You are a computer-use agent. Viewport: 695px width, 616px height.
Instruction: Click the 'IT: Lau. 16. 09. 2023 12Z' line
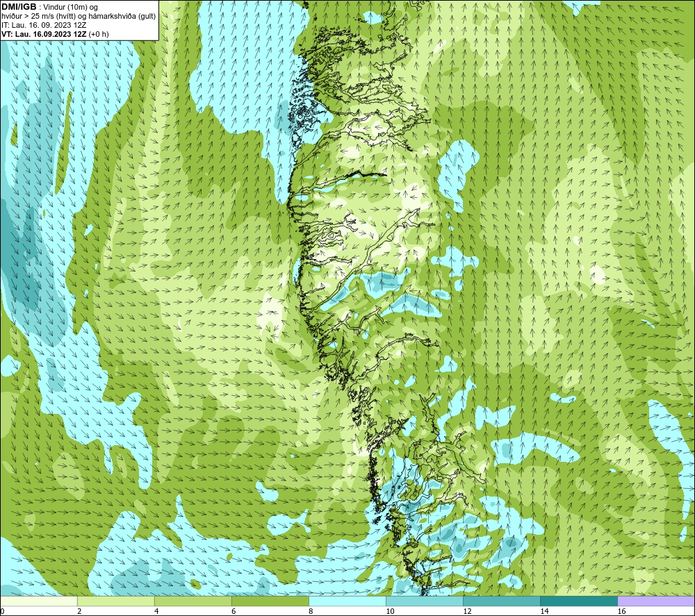pyautogui.click(x=44, y=25)
